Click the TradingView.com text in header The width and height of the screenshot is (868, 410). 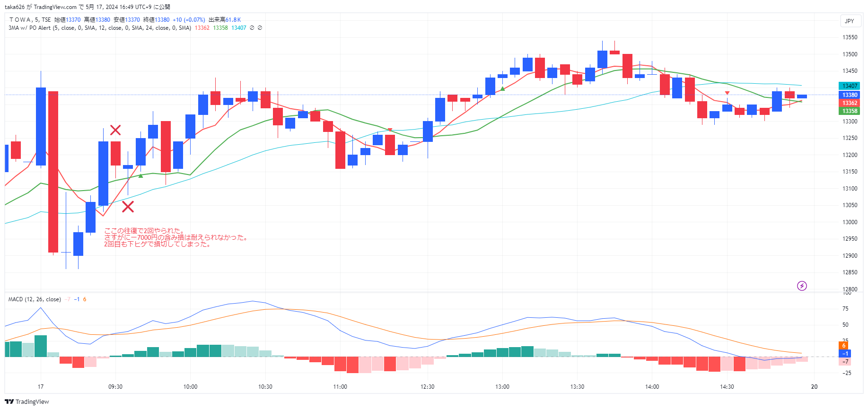tap(55, 7)
